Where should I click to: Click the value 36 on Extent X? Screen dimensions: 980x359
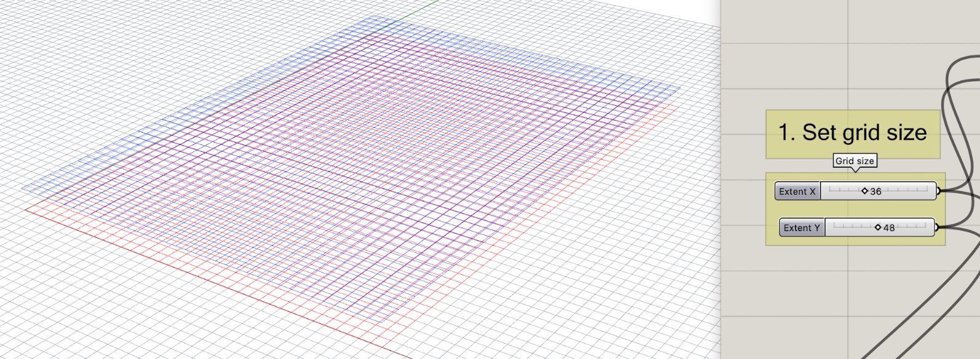point(876,192)
